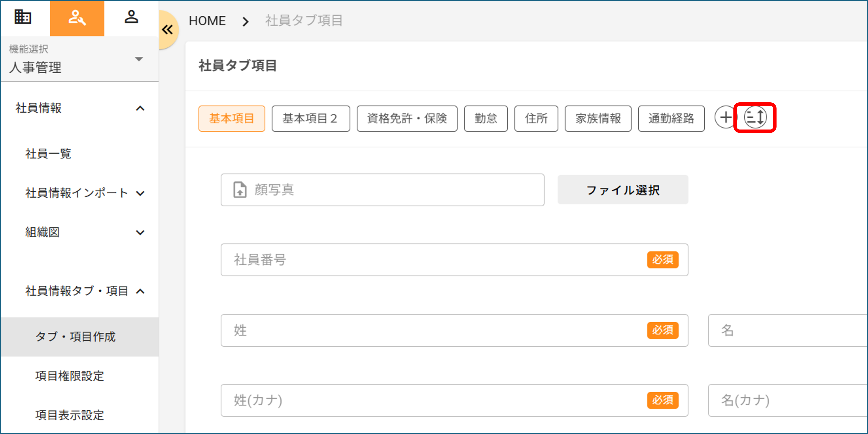
Task: Expand 社員情報インポート submenu
Action: 140,193
